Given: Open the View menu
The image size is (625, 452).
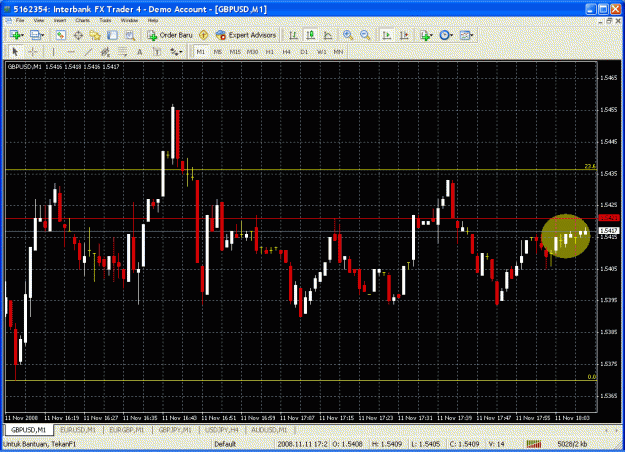Looking at the screenshot, I should [x=39, y=20].
